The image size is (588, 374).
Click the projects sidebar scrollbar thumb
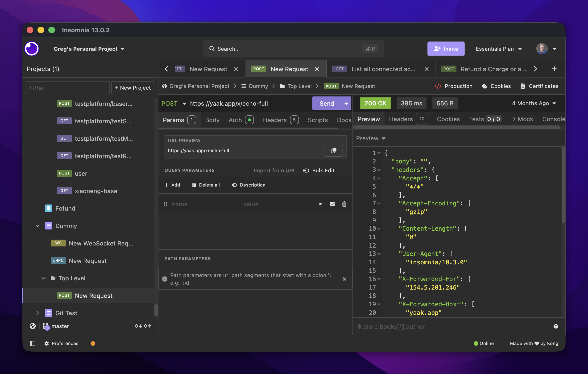(x=156, y=310)
